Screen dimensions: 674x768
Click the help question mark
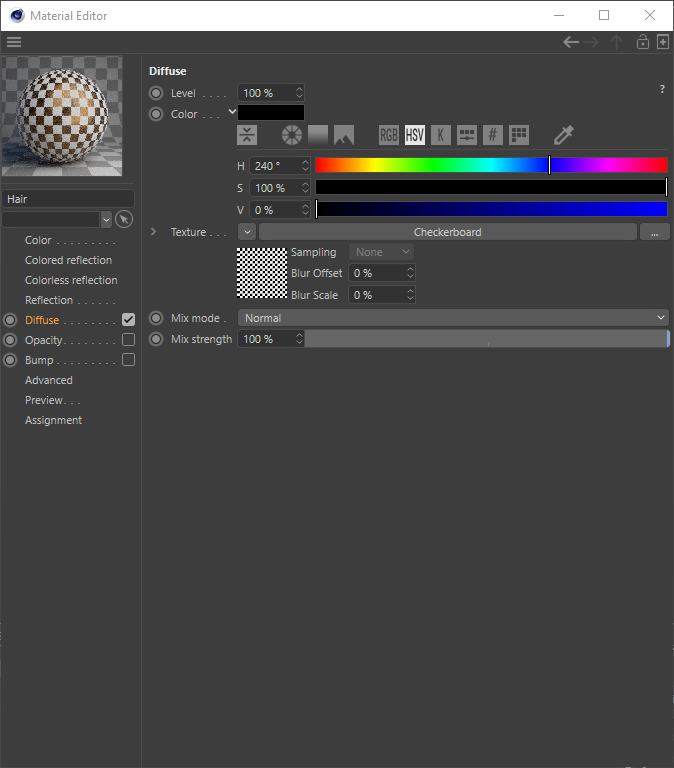pos(662,89)
